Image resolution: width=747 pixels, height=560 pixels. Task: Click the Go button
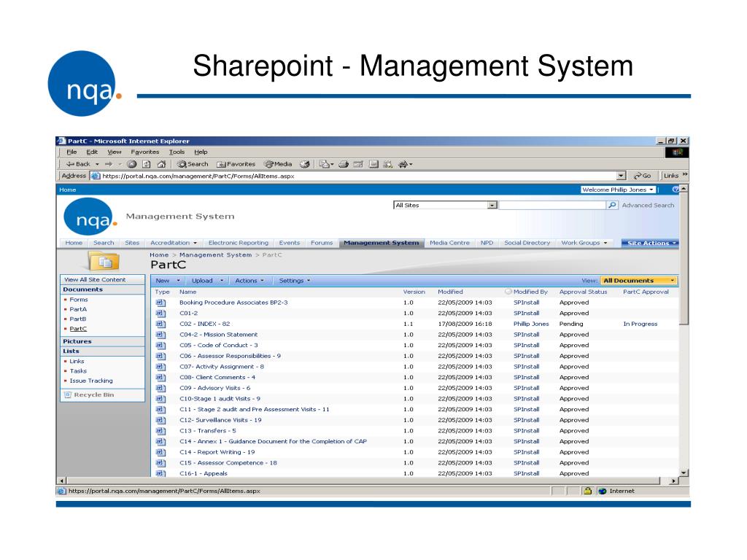coord(642,176)
